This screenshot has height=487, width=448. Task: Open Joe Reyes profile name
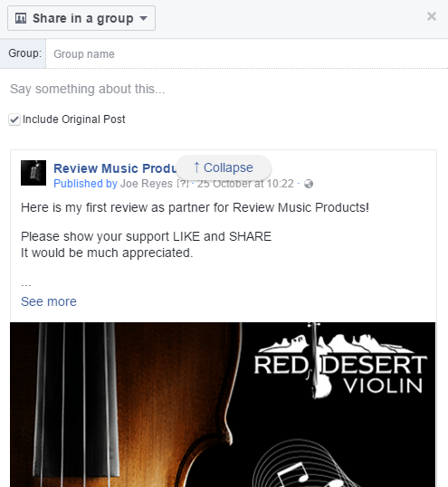click(147, 184)
